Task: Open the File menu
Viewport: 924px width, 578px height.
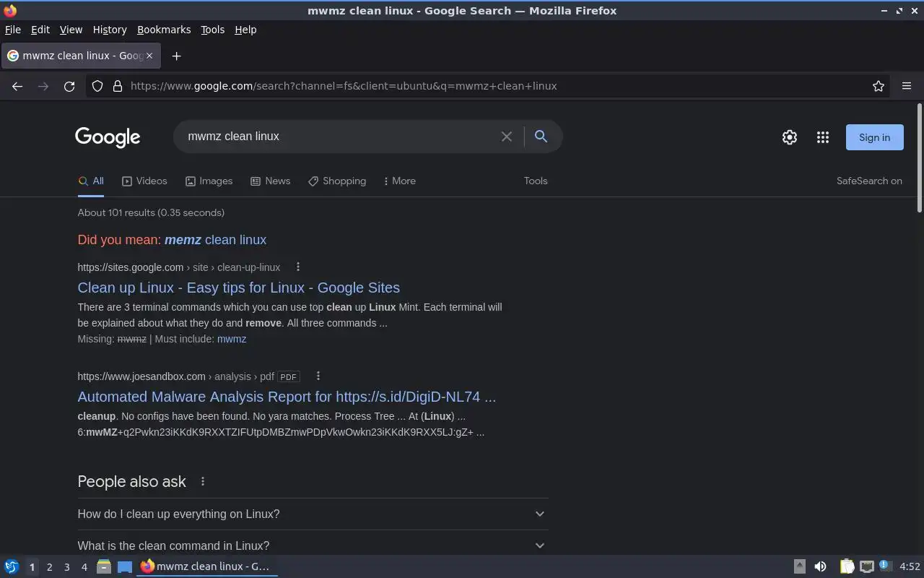Action: coord(13,30)
